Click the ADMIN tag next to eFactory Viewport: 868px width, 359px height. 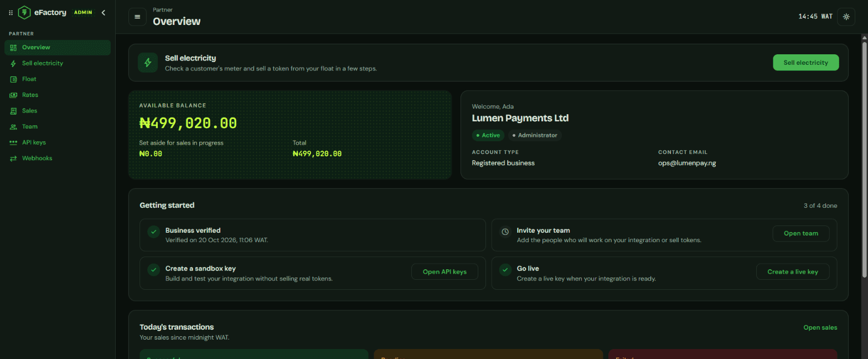click(x=83, y=12)
